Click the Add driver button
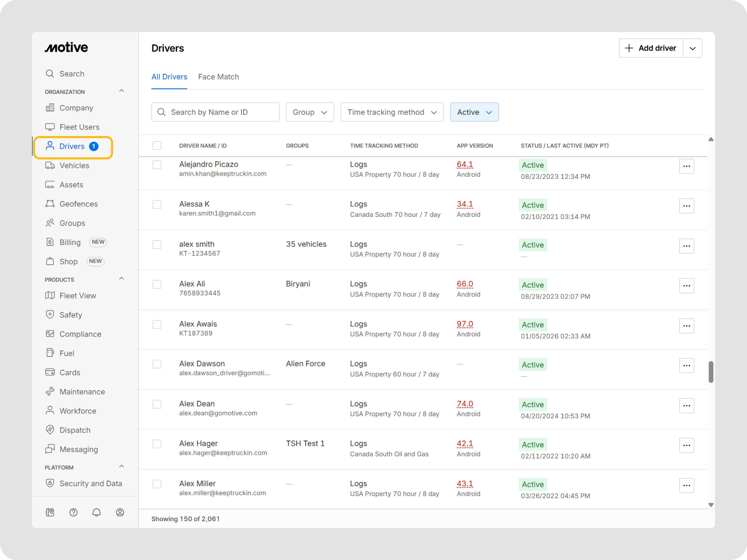 click(651, 48)
